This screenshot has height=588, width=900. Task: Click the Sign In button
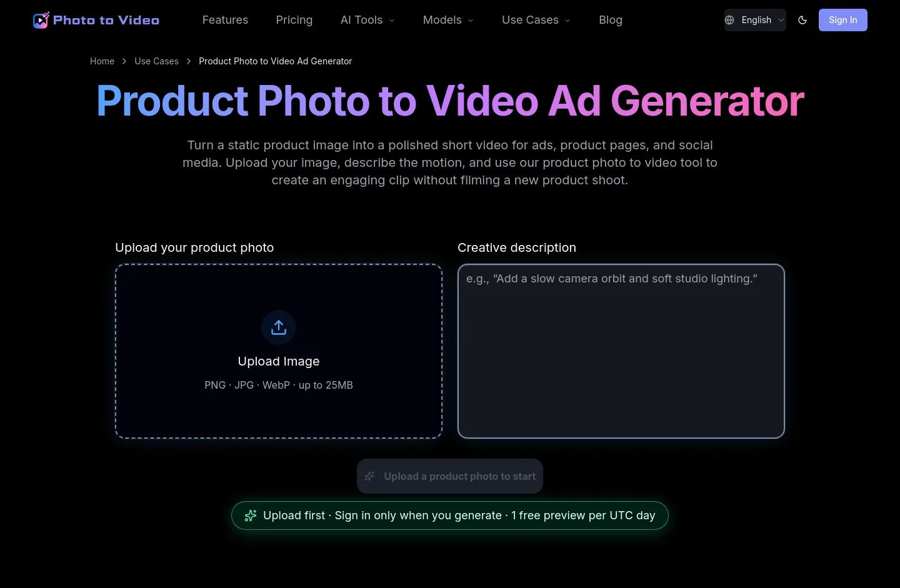843,20
